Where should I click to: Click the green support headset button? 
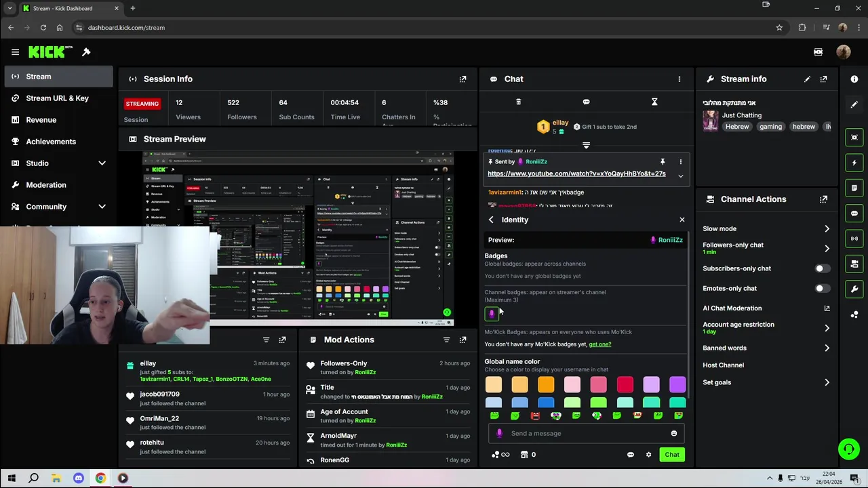(x=848, y=449)
